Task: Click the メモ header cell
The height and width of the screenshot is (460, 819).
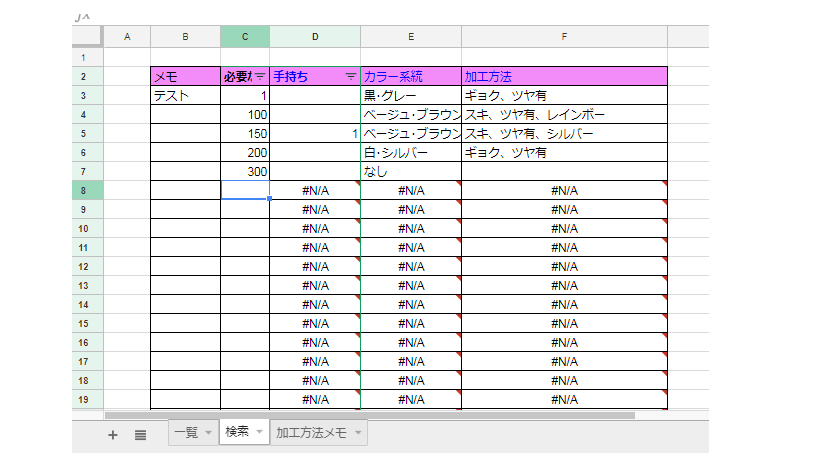Action: click(x=185, y=77)
